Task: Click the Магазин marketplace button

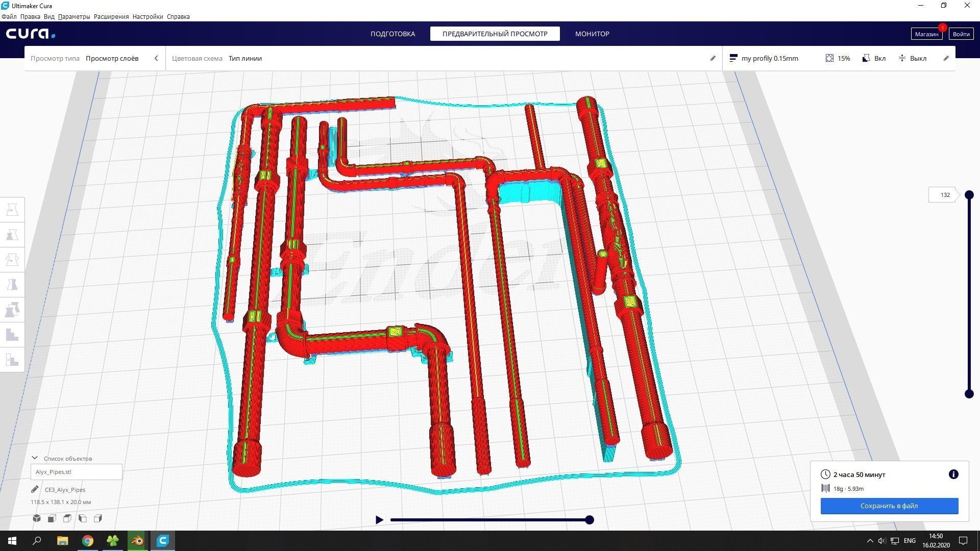Action: (x=926, y=34)
